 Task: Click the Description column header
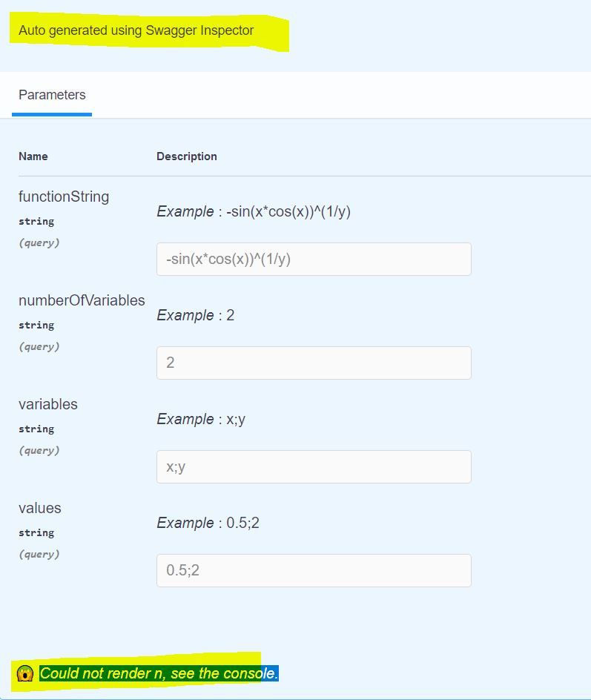coord(187,156)
